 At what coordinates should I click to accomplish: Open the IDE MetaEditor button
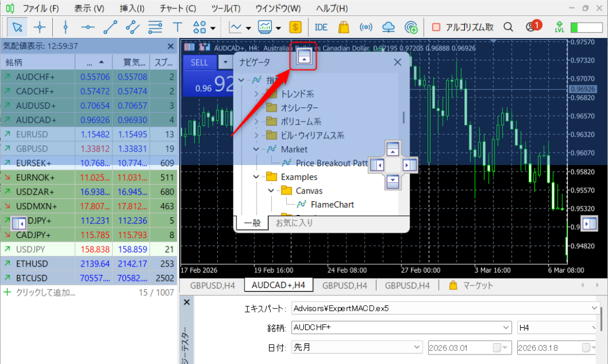321,27
